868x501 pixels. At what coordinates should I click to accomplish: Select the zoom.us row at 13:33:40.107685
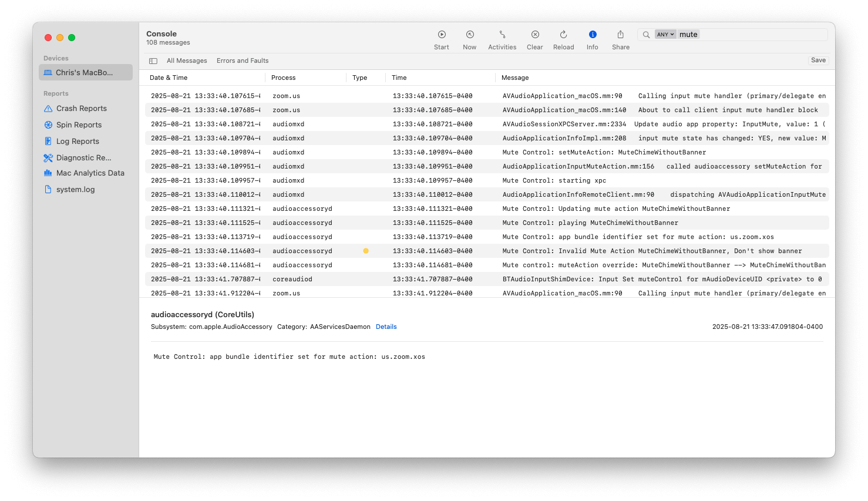click(487, 110)
